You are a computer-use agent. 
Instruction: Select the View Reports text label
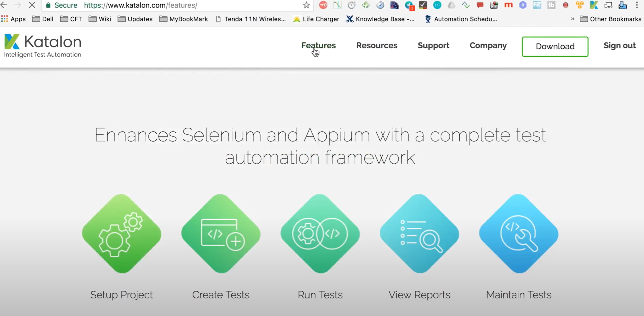(x=419, y=295)
